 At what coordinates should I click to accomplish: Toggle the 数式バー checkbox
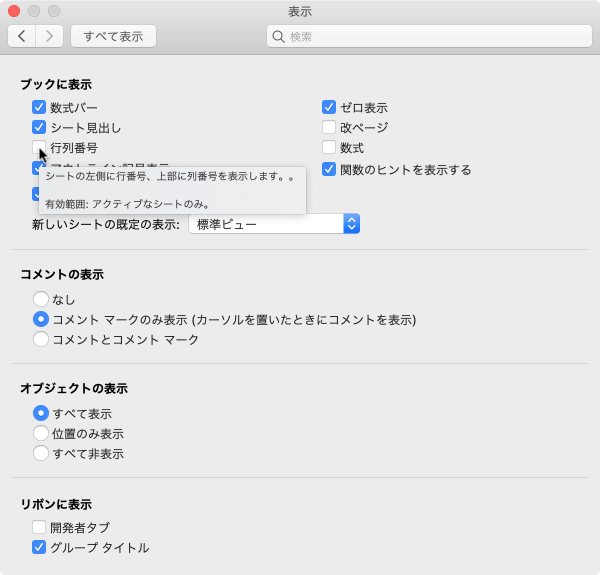(39, 107)
